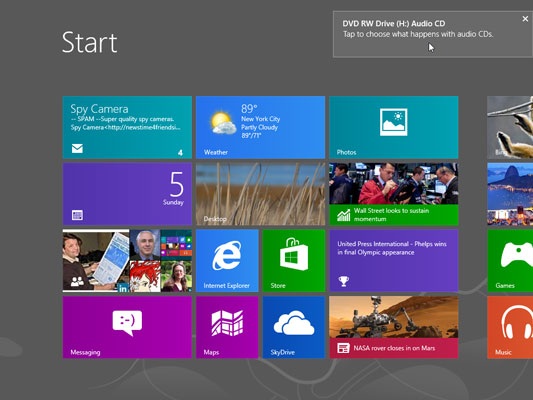Open the Games tile with controller icon
This screenshot has width=533, height=400.
click(510, 260)
